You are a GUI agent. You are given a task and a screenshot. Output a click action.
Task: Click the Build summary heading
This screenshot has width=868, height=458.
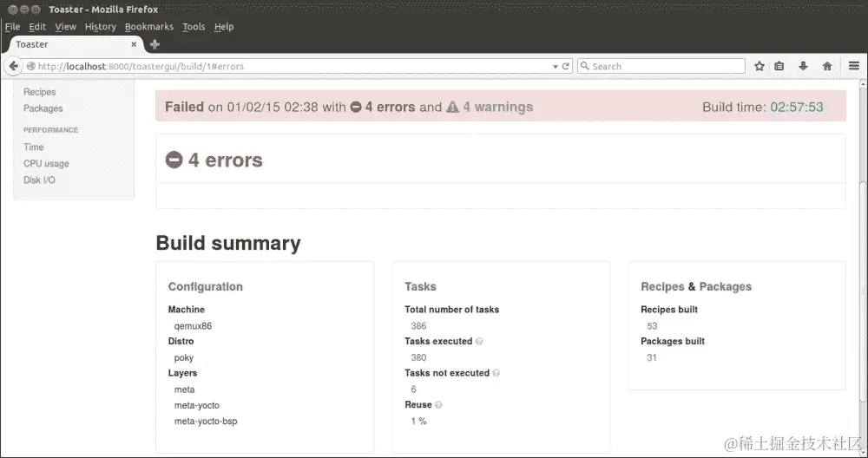228,243
